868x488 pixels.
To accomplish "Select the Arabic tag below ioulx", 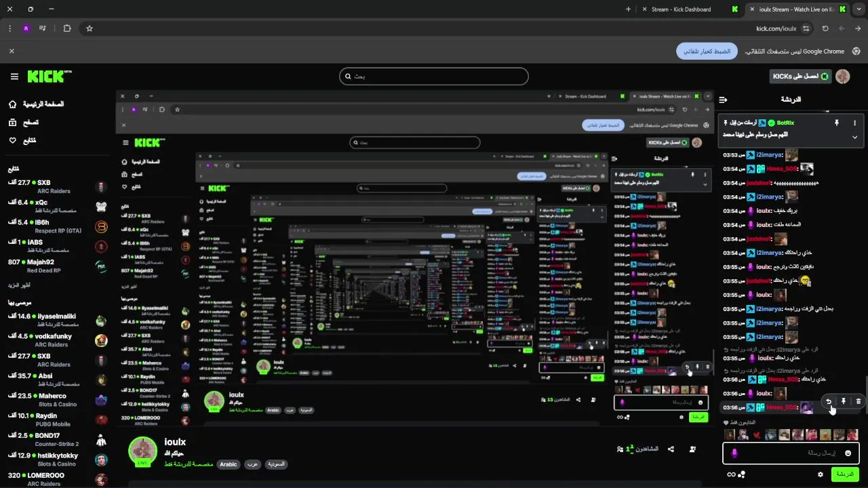I will point(229,464).
